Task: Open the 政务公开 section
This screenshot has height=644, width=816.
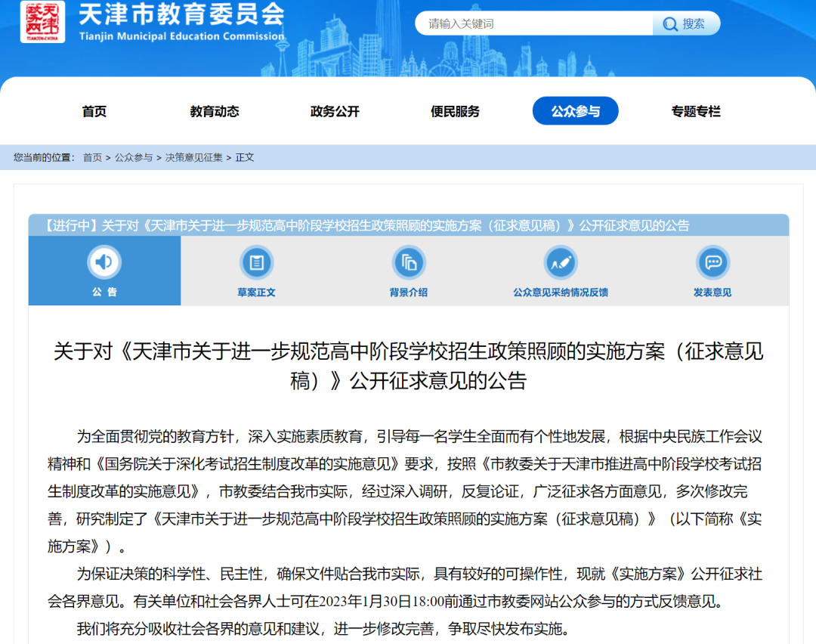Action: click(334, 110)
